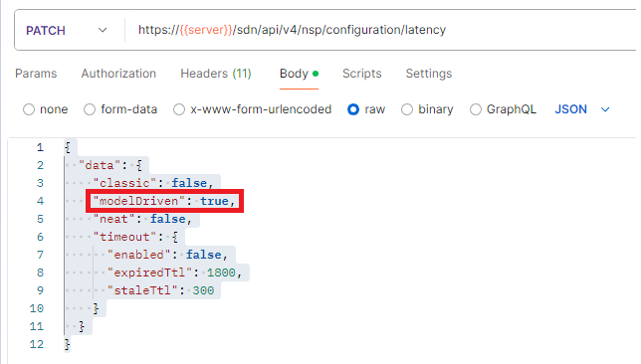641x364 pixels.
Task: Select the none body type radio
Action: [x=29, y=109]
